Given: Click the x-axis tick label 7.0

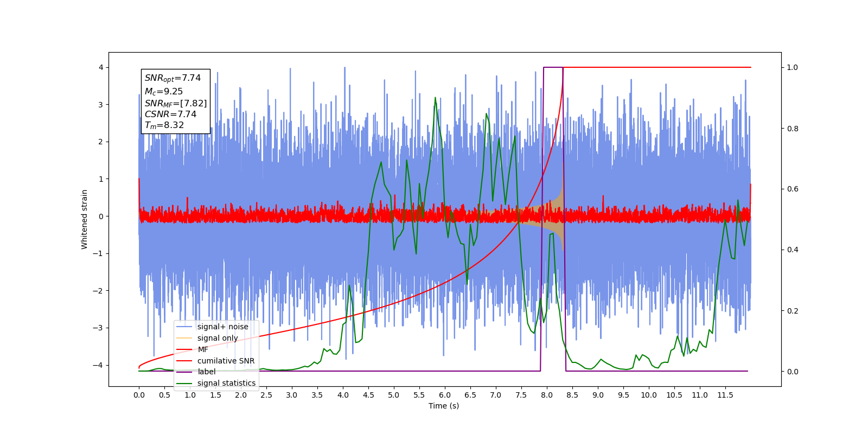Looking at the screenshot, I should 496,395.
